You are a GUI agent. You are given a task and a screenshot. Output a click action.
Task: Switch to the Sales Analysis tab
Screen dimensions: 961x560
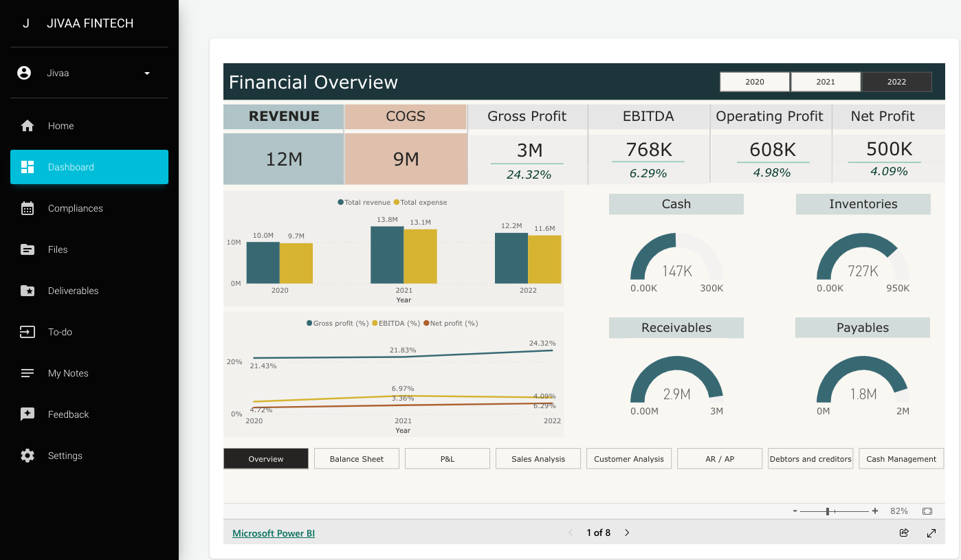(x=538, y=458)
